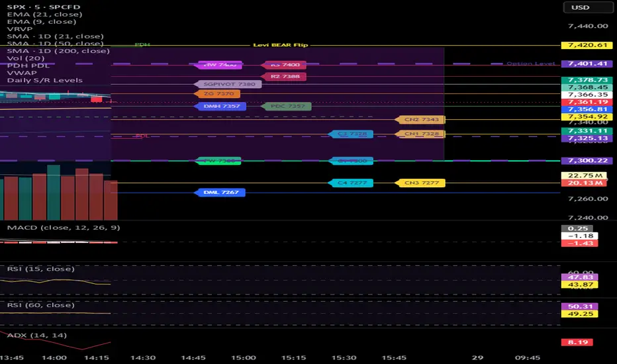Click the 7,420.61 yellow price label

(587, 45)
